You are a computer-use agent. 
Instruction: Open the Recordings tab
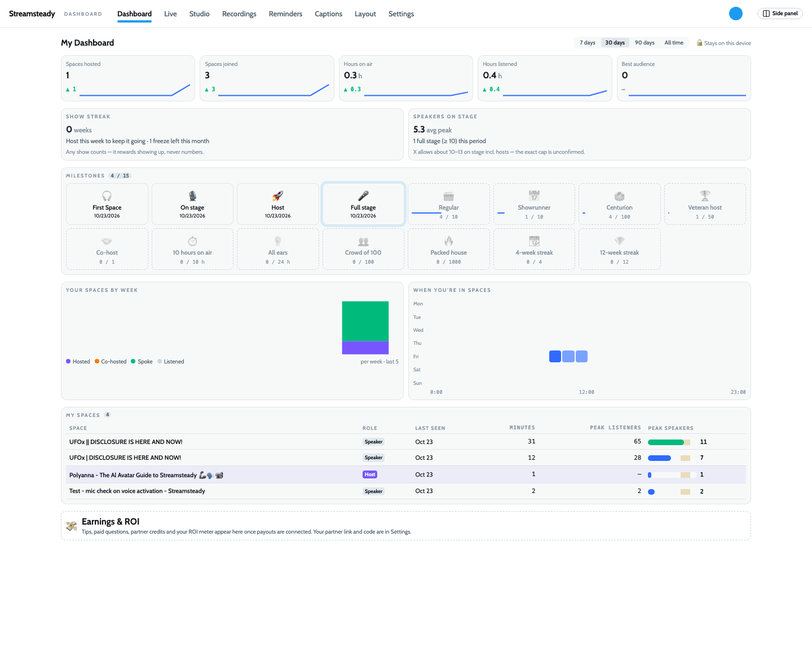coord(239,14)
